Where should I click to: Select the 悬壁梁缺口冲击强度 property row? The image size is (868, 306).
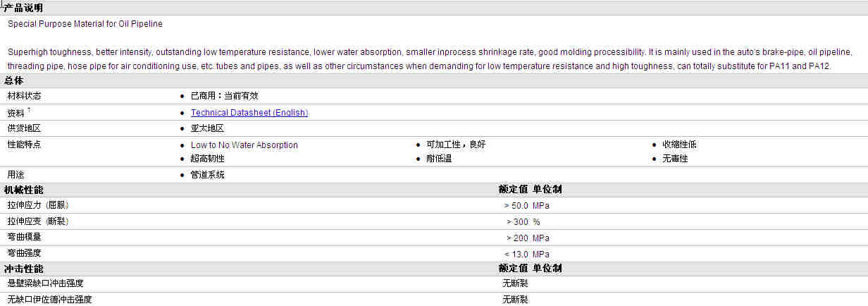45,283
